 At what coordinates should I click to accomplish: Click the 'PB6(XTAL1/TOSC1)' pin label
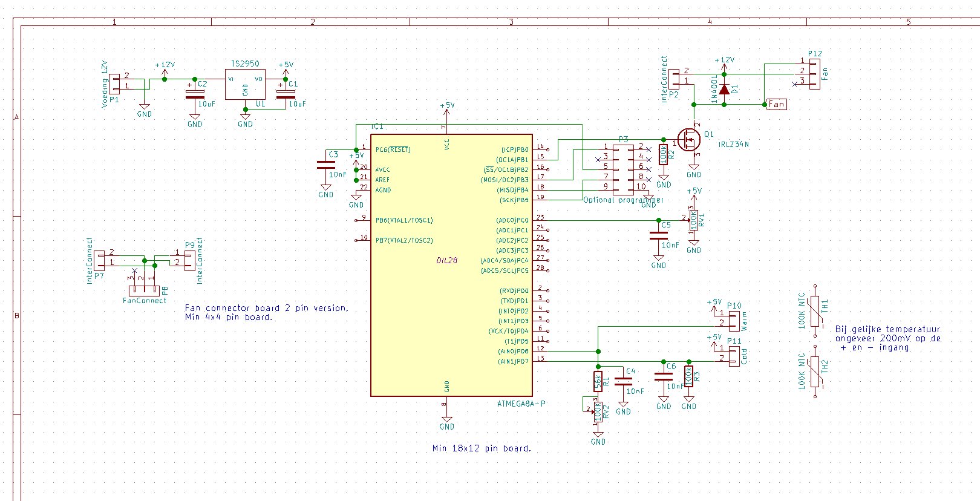404,220
